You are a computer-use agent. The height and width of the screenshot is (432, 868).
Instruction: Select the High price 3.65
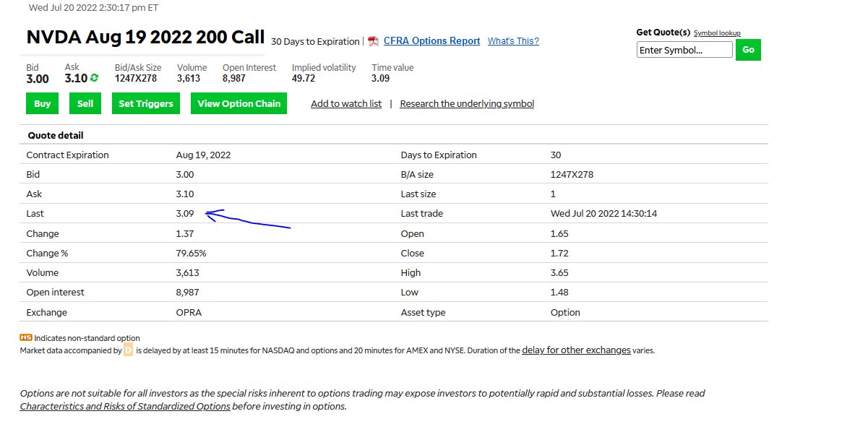[559, 273]
